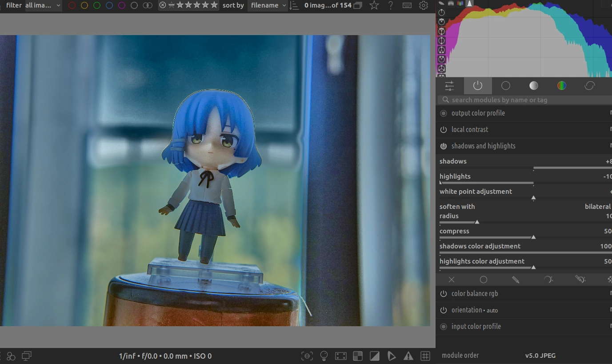Image resolution: width=612 pixels, height=364 pixels.
Task: Open the color modules group tab
Action: (562, 86)
